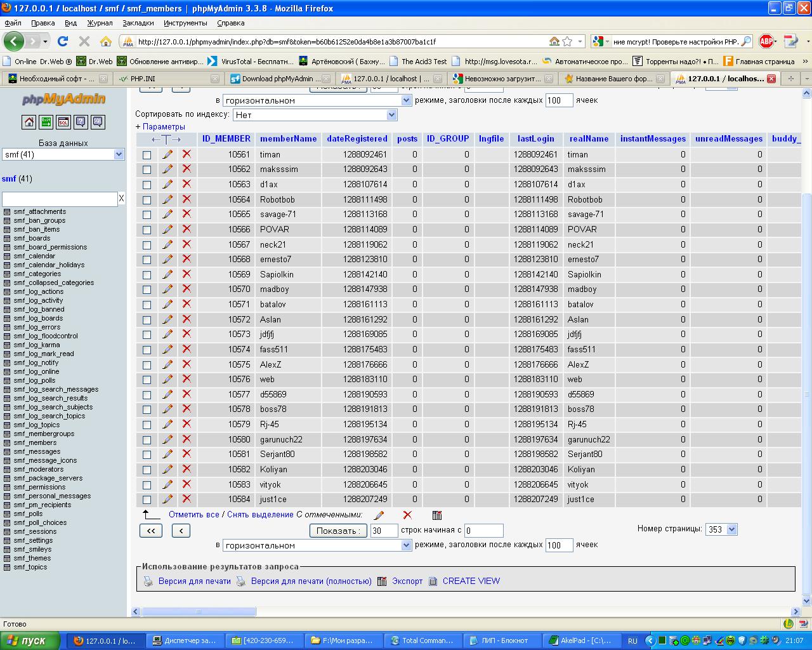Image resolution: width=812 pixels, height=650 pixels.
Task: Click Снять выделение link
Action: 260,515
